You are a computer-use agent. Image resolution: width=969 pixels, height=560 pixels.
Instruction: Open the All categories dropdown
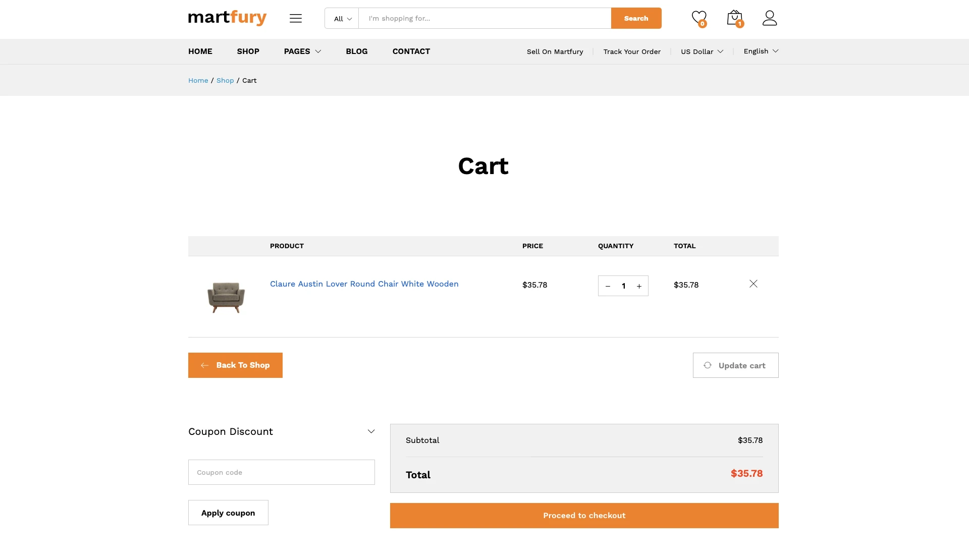point(342,19)
